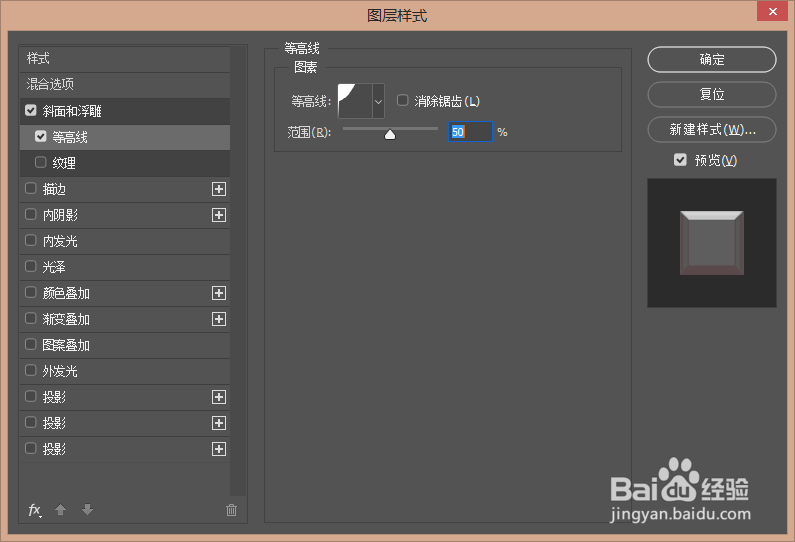
Task: Enable the 渐变叠加 checkbox
Action: click(31, 318)
